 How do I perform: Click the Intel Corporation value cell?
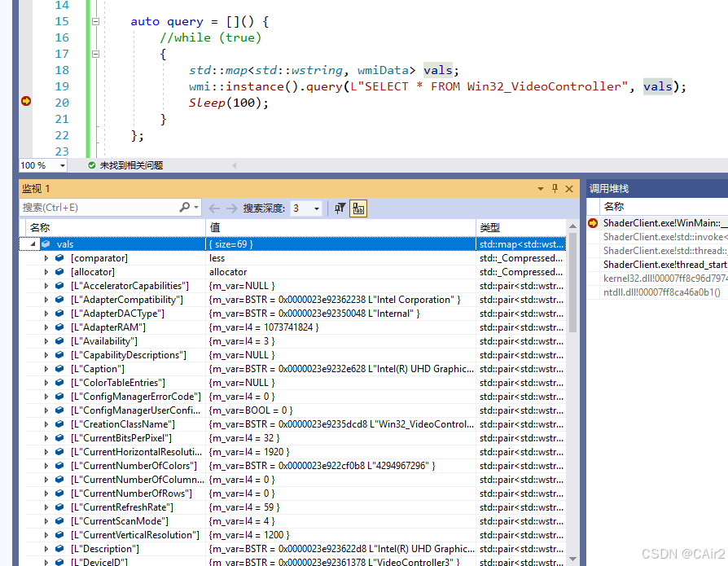coord(340,300)
